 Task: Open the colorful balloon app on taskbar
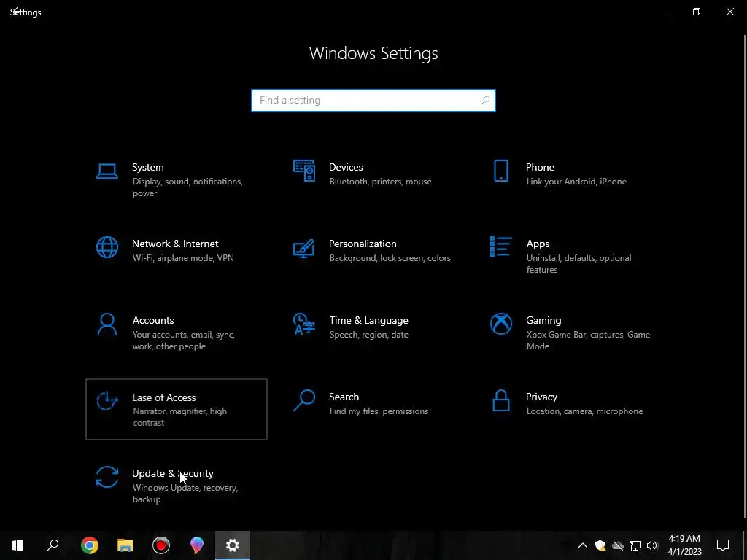tap(197, 545)
